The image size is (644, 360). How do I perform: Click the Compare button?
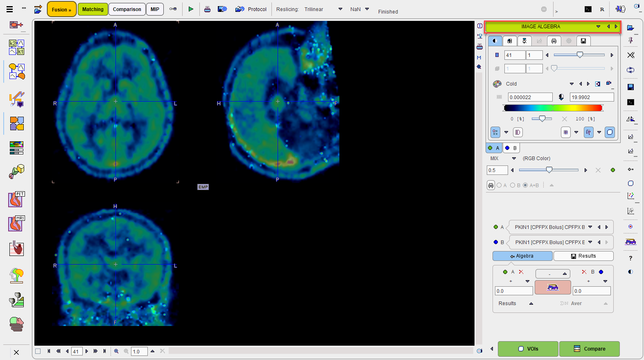[x=590, y=349]
